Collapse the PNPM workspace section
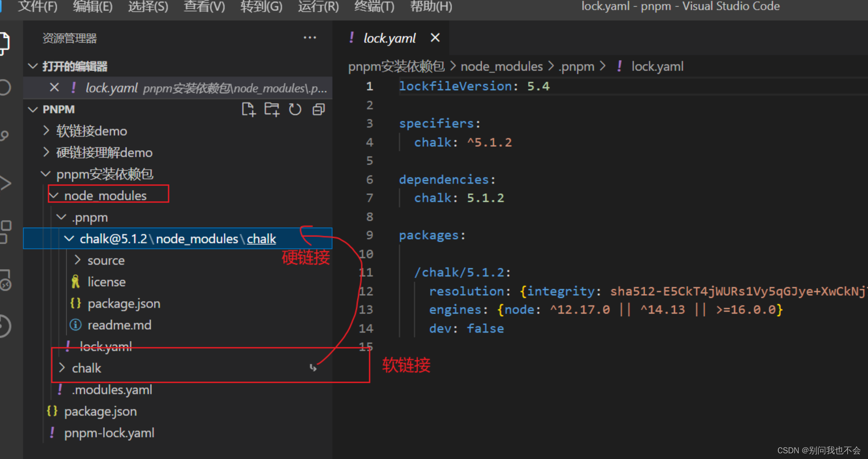 (33, 109)
